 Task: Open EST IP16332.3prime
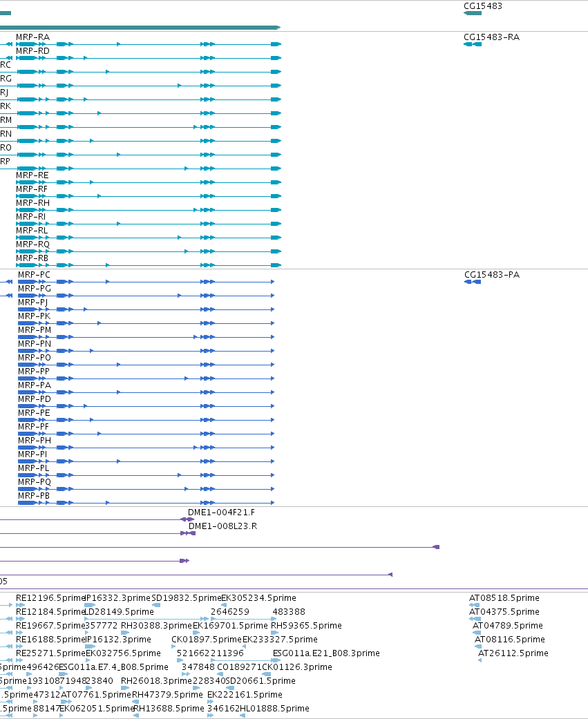coord(118,598)
